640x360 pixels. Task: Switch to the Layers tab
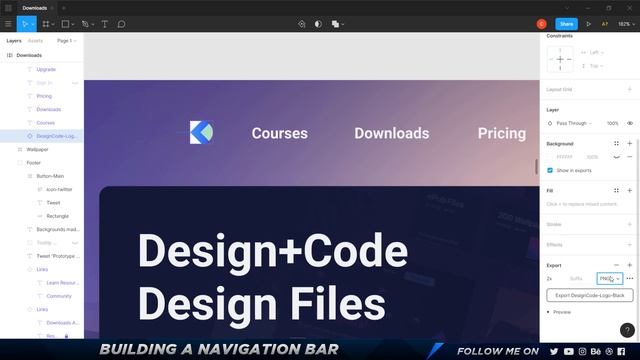pos(14,41)
